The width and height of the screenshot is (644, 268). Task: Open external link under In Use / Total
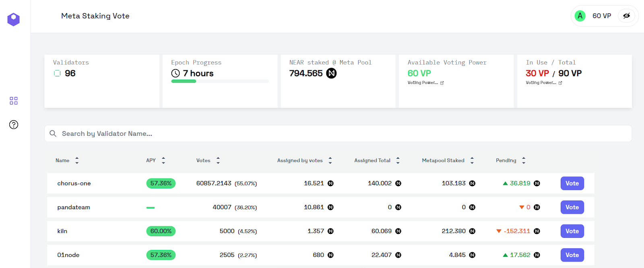coord(560,83)
